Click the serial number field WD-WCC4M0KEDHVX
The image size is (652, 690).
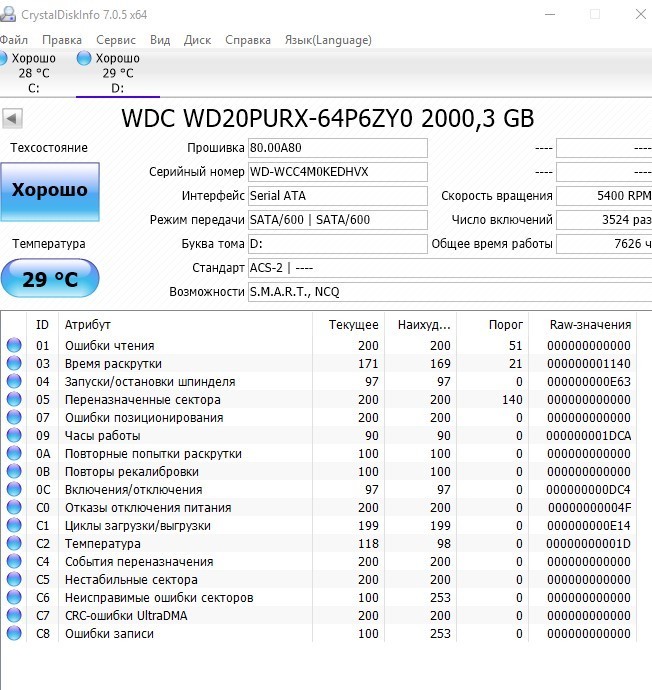pyautogui.click(x=337, y=172)
